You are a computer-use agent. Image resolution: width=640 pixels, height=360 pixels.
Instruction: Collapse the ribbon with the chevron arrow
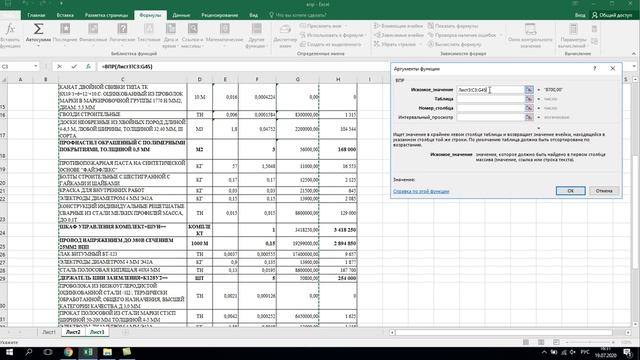633,53
